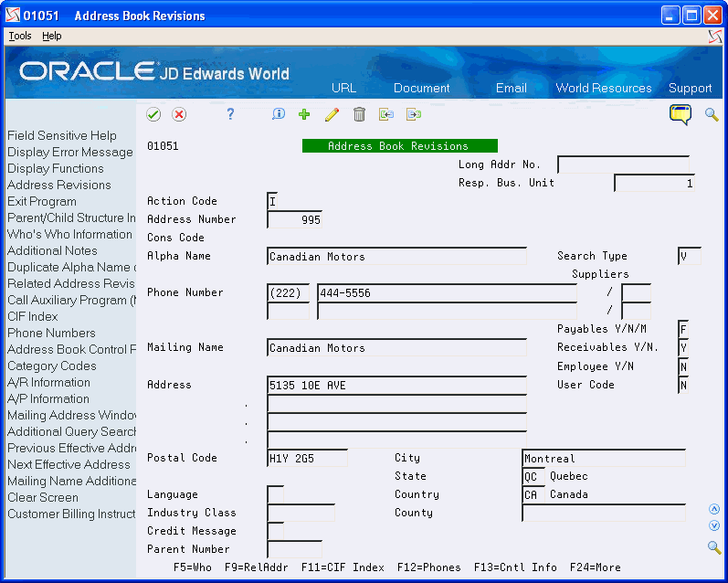Viewport: 728px width, 583px height.
Task: Click the previous record arrow icon
Action: 385,114
